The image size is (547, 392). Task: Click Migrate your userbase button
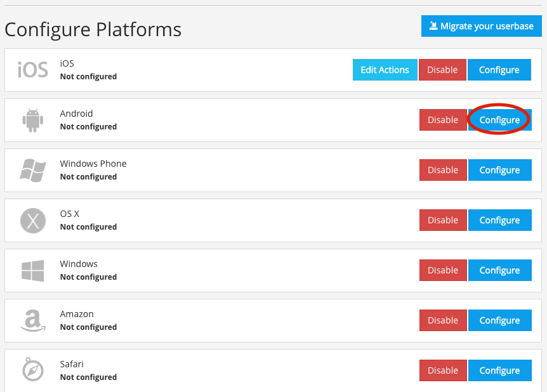point(482,26)
